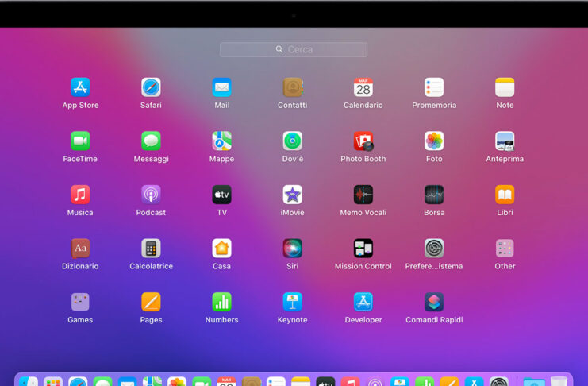Open the Calendario app in Launchpad
The image size is (588, 386).
(x=363, y=87)
